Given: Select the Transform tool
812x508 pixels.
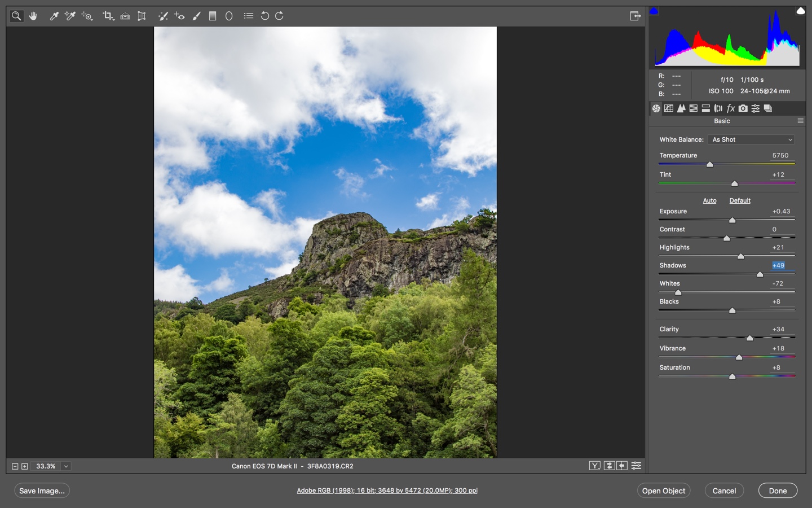Looking at the screenshot, I should click(x=142, y=16).
